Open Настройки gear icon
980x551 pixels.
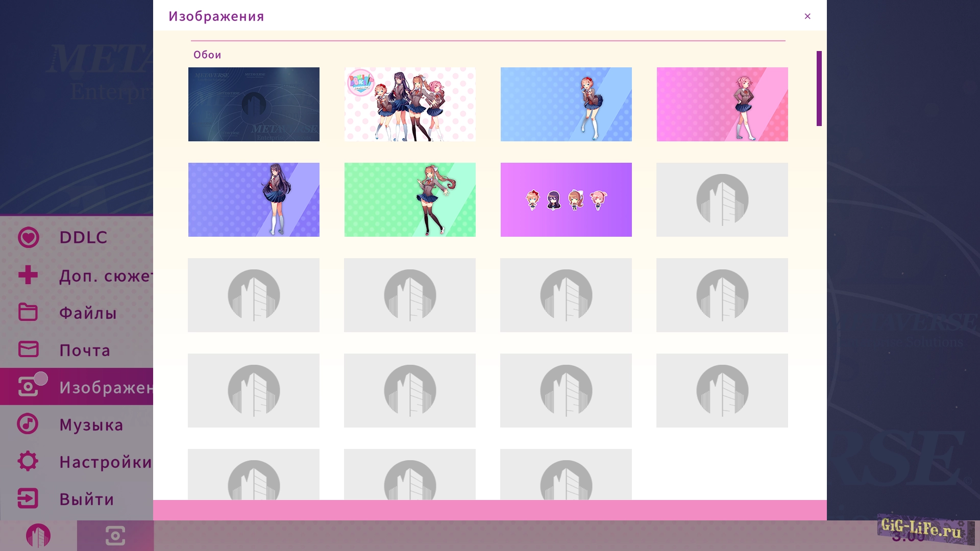pos(28,461)
